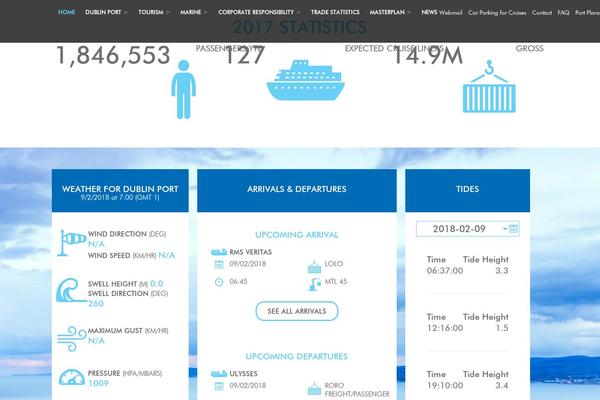600x400 pixels.
Task: Click the LOLO cargo type icon
Action: (314, 266)
